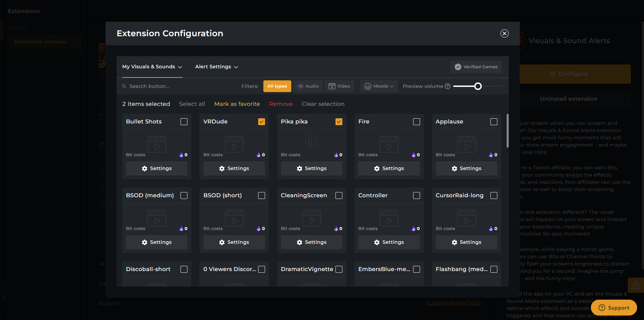Screen dimensions: 644x320
Task: Check the Flashbang (med... checkbox
Action: point(494,269)
